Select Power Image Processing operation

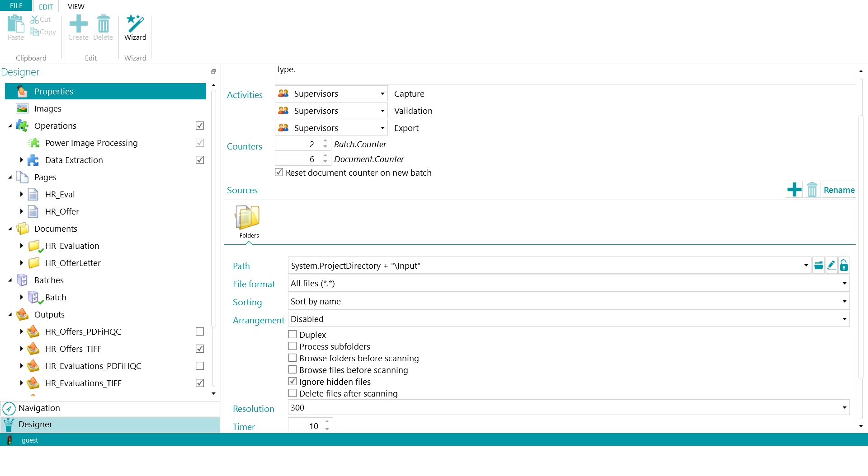tap(91, 143)
